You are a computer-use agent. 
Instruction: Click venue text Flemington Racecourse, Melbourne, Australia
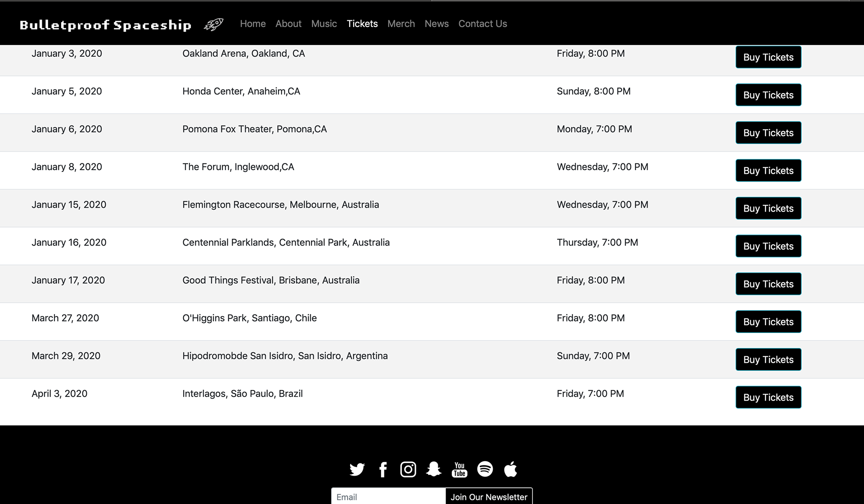tap(280, 205)
